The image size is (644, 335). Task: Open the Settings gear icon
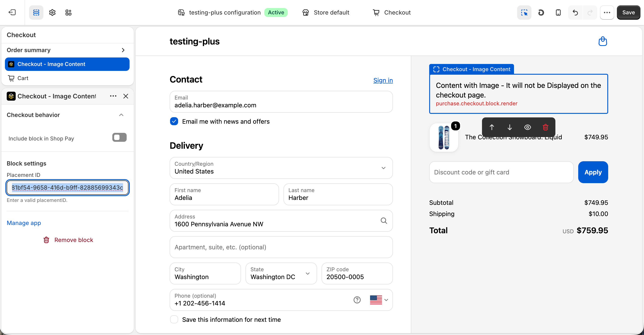tap(52, 13)
